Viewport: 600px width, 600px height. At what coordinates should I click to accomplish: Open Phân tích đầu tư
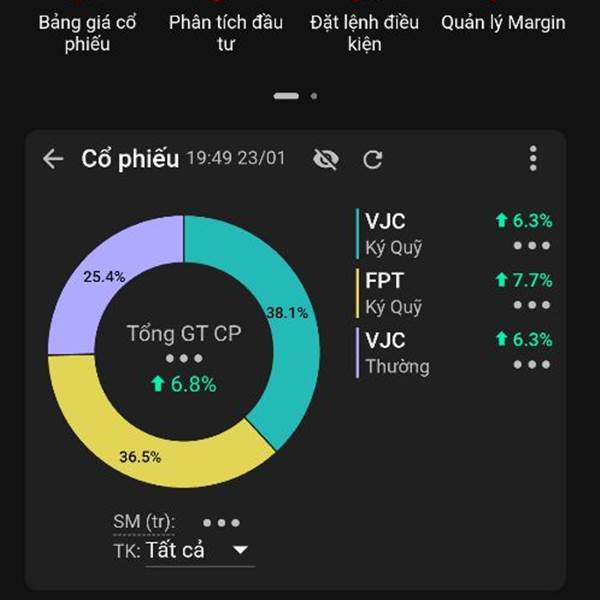click(226, 32)
